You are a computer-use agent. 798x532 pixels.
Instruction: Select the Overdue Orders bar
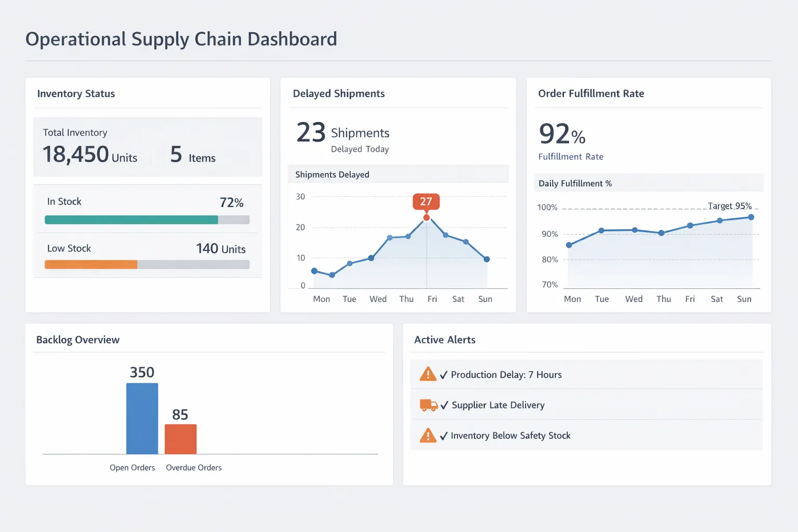pyautogui.click(x=180, y=438)
